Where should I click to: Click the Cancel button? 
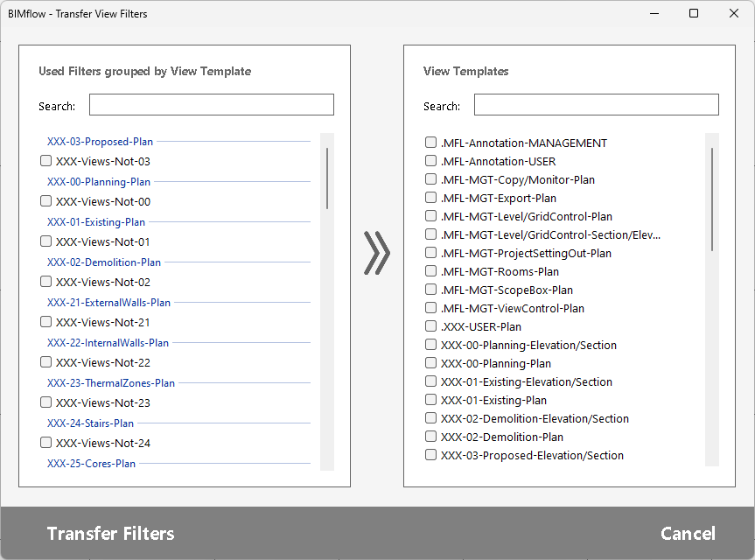[x=688, y=534]
